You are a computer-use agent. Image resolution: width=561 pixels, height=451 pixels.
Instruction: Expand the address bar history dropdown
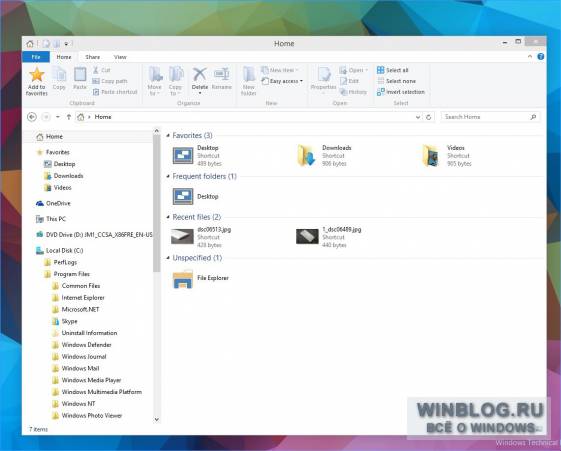click(x=418, y=117)
